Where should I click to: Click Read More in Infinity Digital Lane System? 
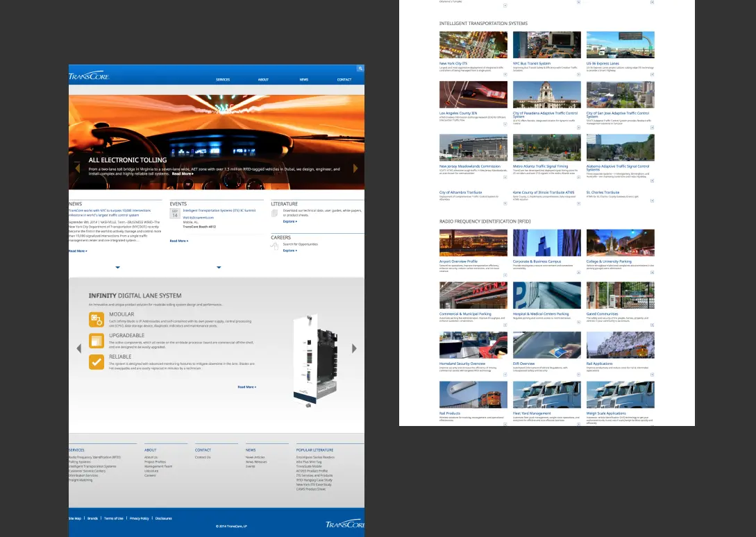click(247, 387)
